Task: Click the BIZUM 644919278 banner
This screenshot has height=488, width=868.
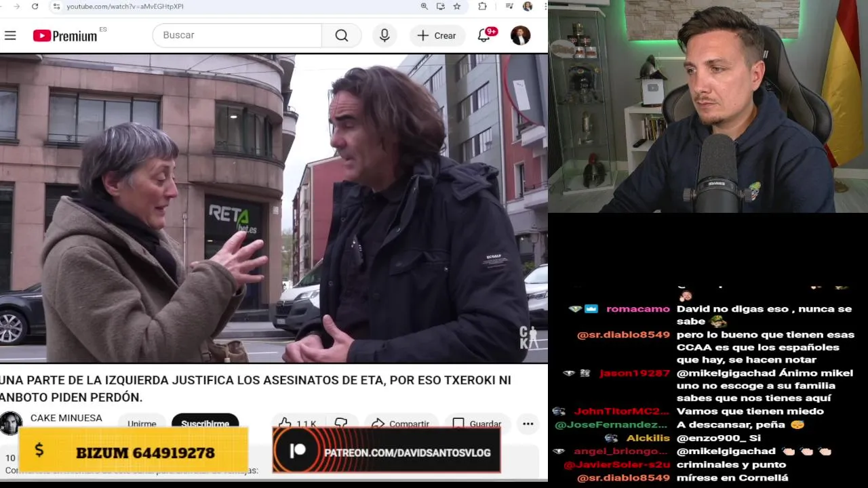Action: point(133,450)
